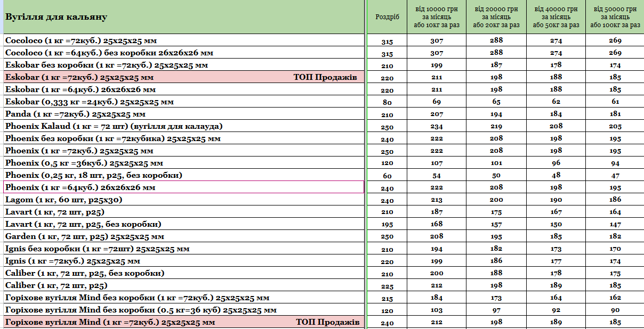This screenshot has height=329, width=644.
Task: Select value 103 in Mind 0.5 кг row
Action: tap(437, 310)
